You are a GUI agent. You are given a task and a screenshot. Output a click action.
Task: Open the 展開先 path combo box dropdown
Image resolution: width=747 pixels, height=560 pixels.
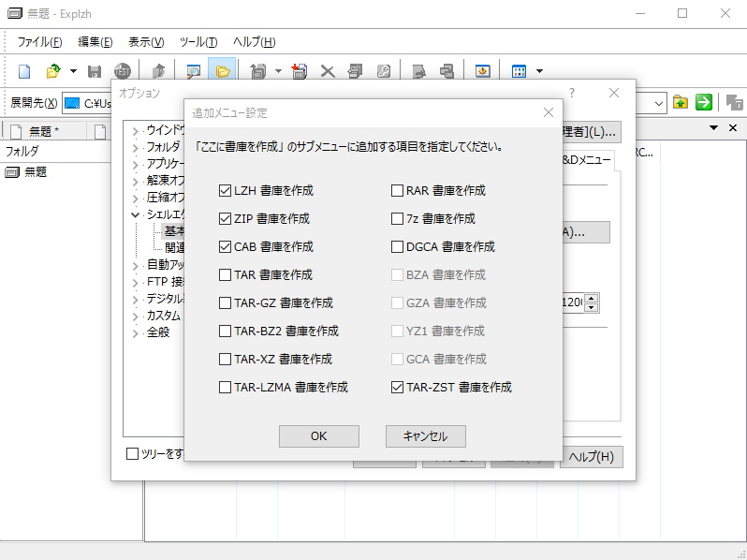point(659,103)
